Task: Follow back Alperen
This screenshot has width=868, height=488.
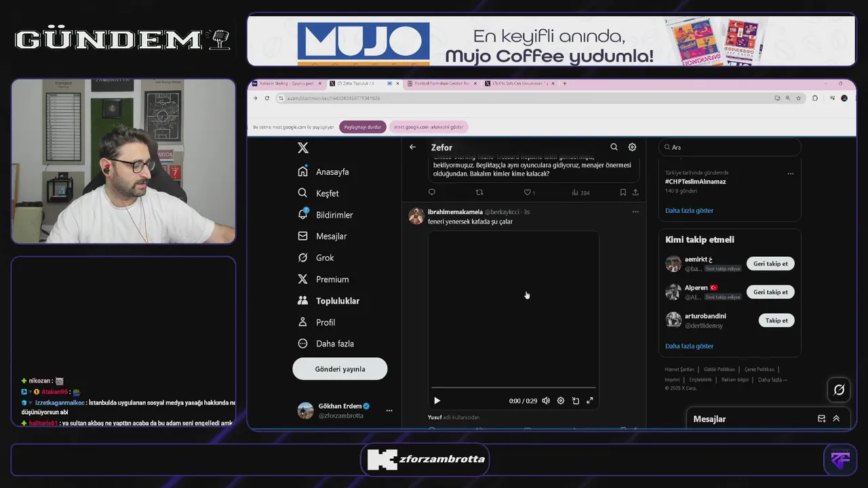Action: [770, 292]
